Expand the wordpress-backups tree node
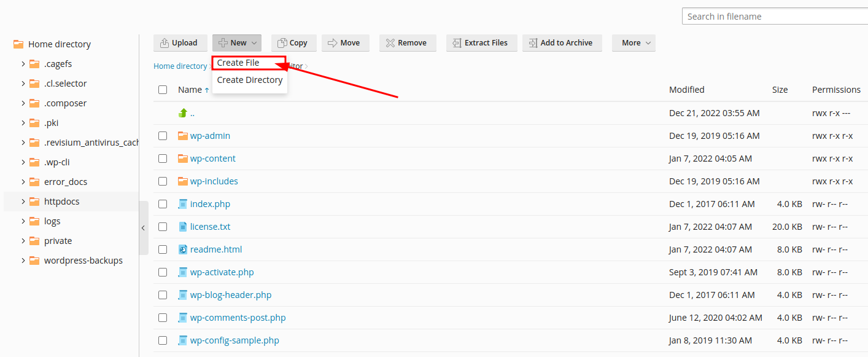 [23, 261]
